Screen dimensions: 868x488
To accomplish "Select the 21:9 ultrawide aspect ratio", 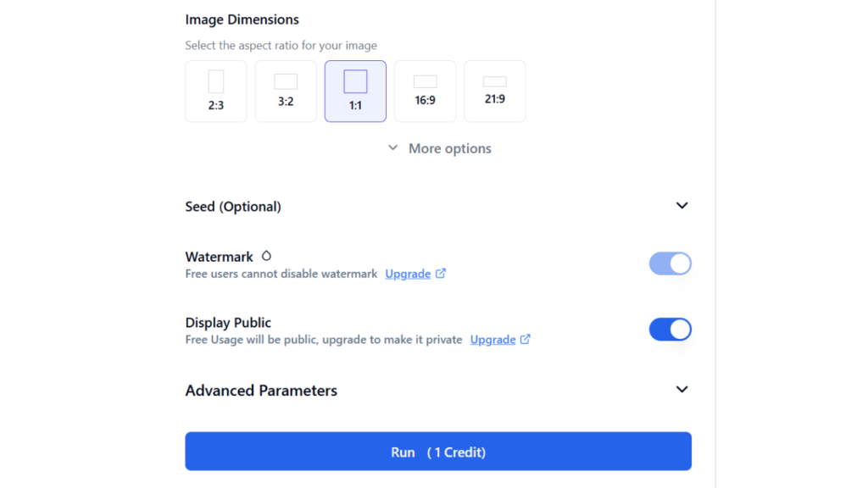I will point(494,91).
